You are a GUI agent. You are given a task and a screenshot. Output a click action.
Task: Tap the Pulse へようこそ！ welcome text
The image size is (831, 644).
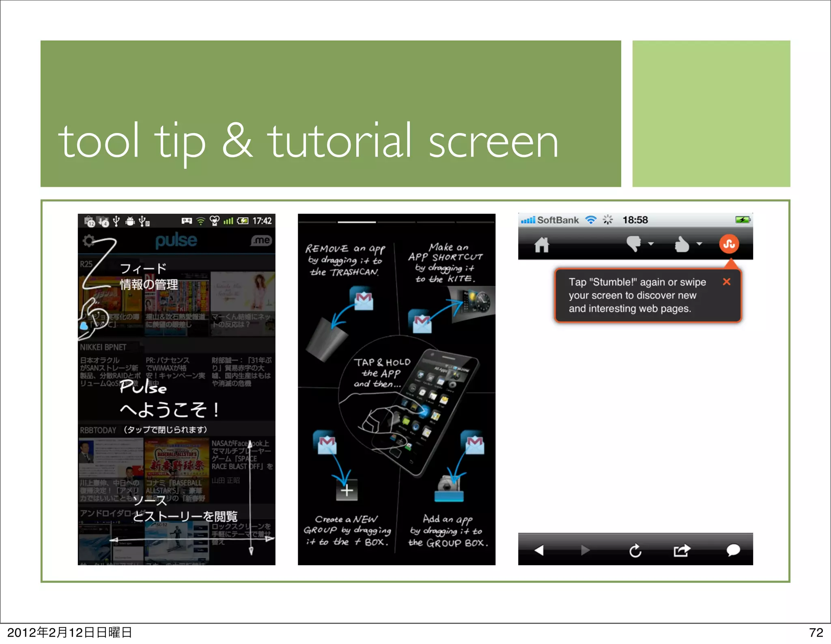170,398
